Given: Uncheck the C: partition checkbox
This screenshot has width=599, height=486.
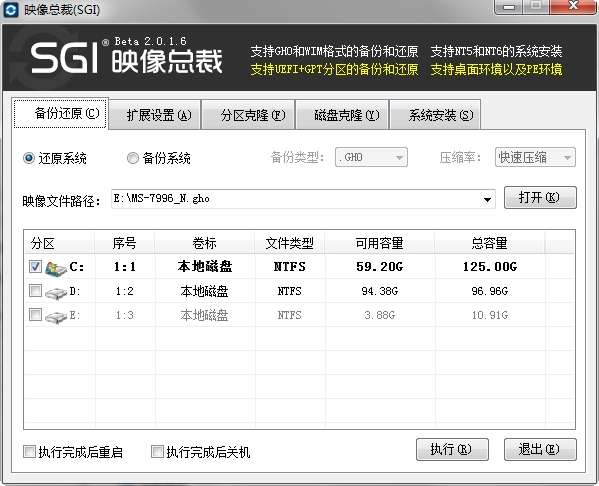Looking at the screenshot, I should tap(36, 266).
